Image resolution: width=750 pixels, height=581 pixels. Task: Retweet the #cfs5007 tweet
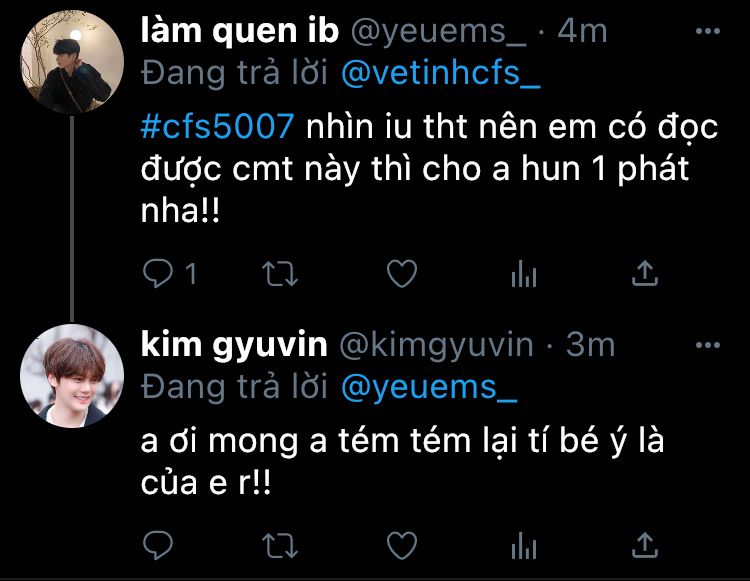(x=280, y=274)
